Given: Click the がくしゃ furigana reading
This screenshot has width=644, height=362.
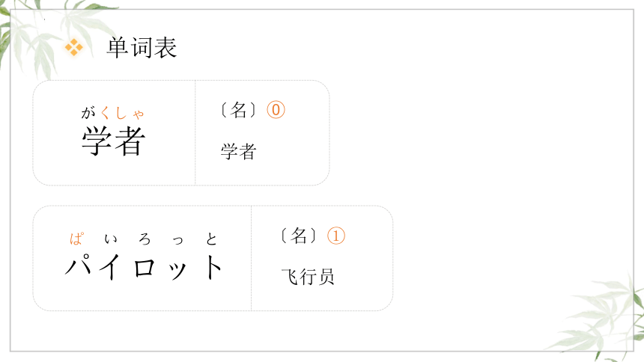Looking at the screenshot, I should [112, 112].
